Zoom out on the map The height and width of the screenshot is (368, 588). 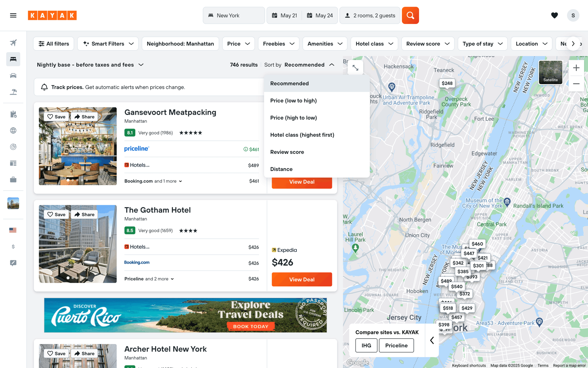point(576,83)
